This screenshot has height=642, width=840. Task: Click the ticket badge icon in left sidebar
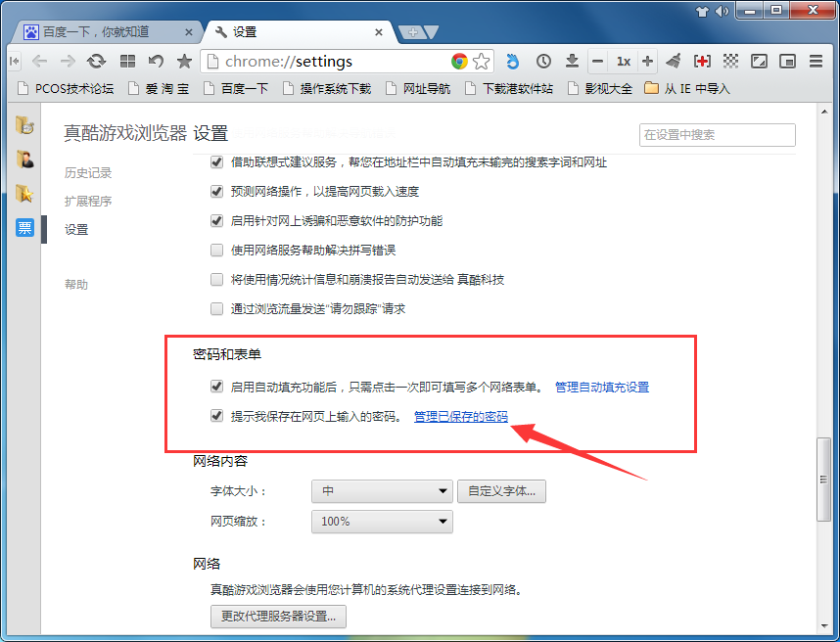(x=24, y=229)
